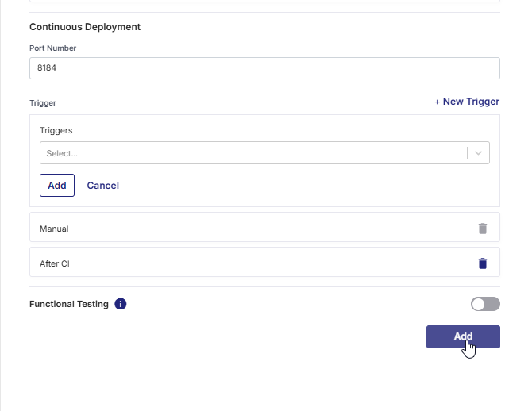Click the 'After CI' text in the trigger list
The width and height of the screenshot is (532, 411).
tap(55, 263)
